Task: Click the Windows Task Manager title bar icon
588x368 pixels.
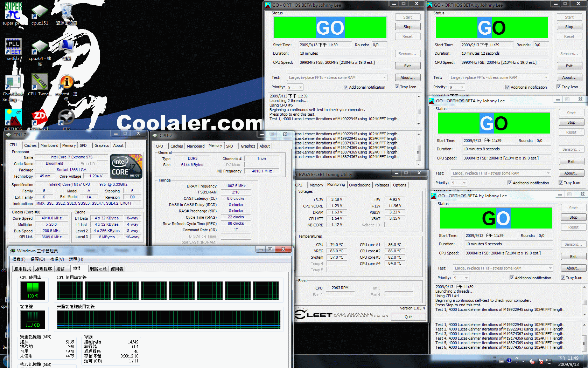Action: (x=13, y=251)
